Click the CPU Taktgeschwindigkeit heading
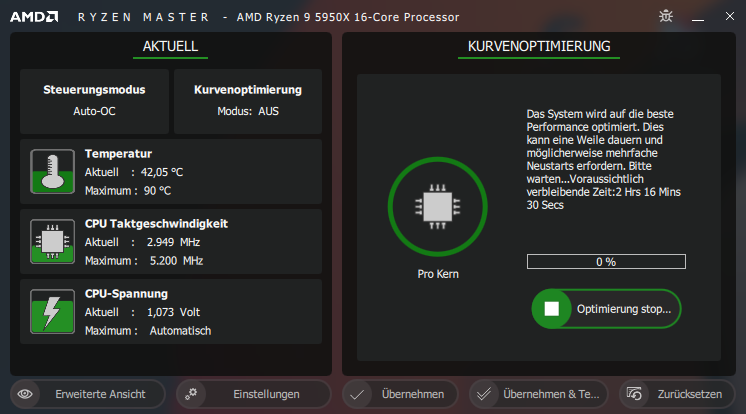746x414 pixels. click(x=157, y=224)
